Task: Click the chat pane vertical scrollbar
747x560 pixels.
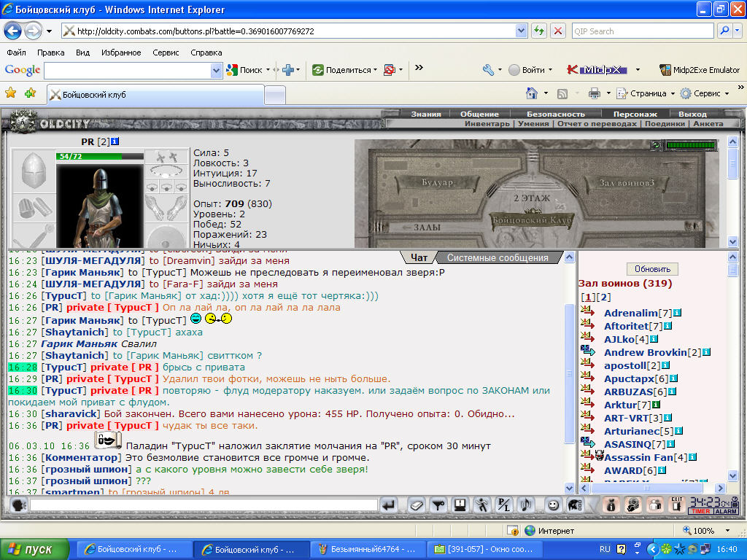Action: coord(569,373)
